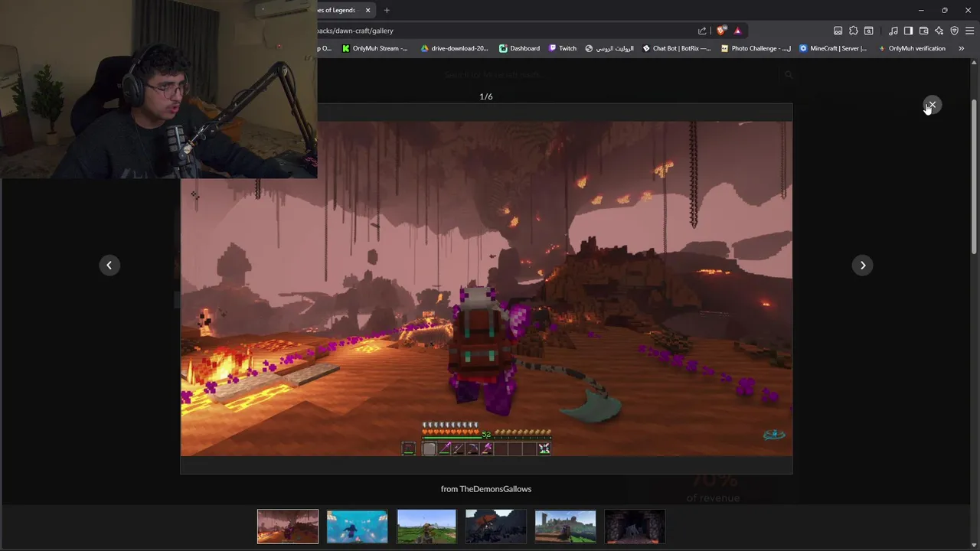
Task: Go to the next gallery image
Action: (863, 266)
